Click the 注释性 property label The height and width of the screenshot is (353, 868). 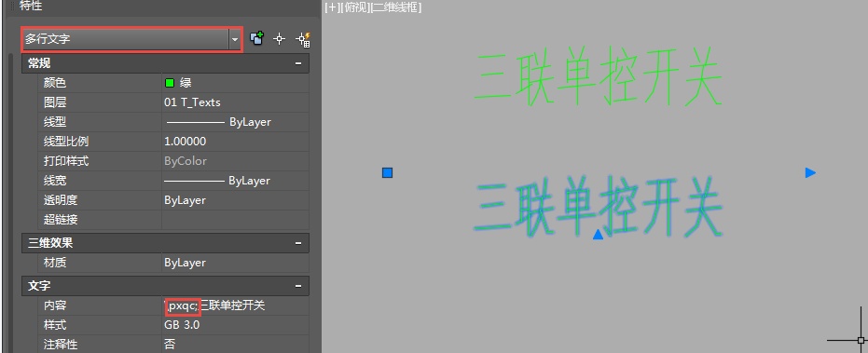(61, 344)
